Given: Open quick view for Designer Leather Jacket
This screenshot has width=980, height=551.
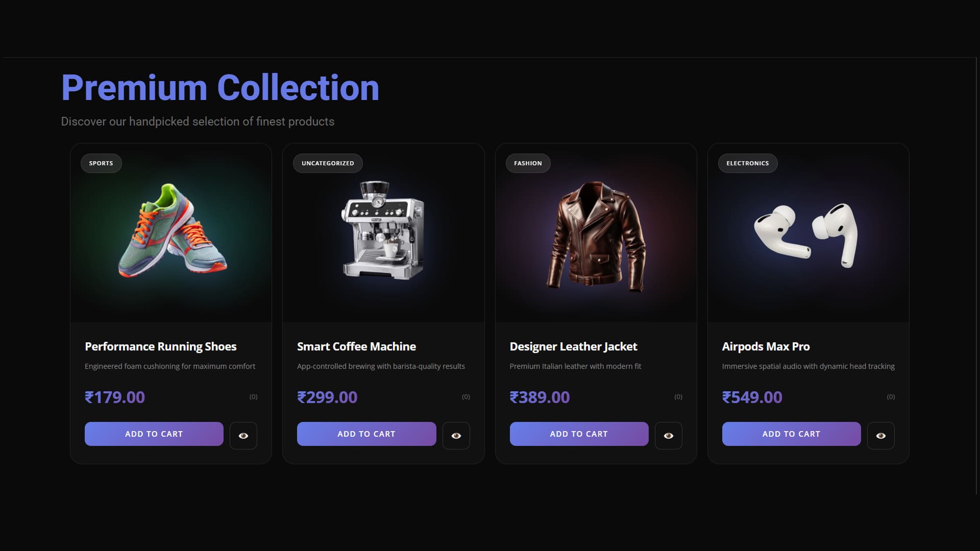Looking at the screenshot, I should 669,435.
